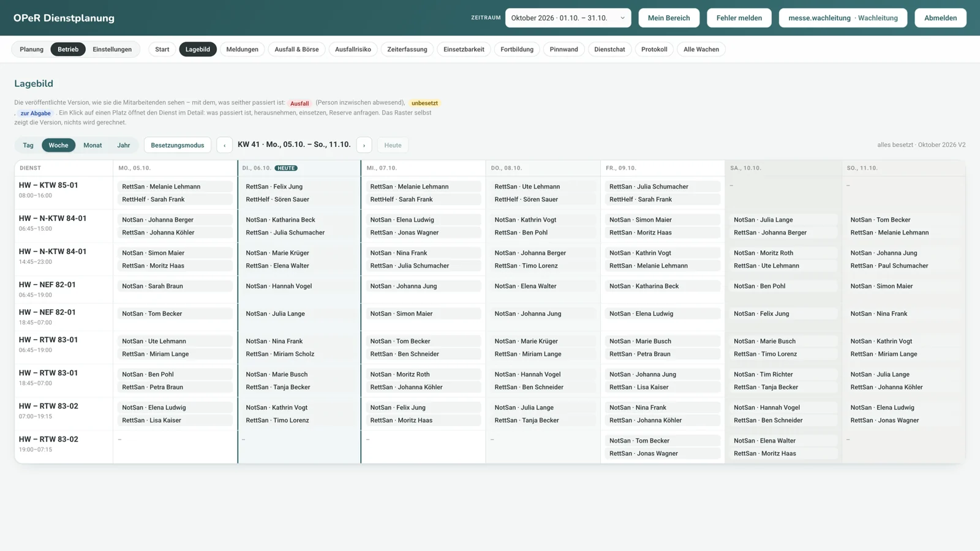Log out via Abmelden

[x=940, y=18]
